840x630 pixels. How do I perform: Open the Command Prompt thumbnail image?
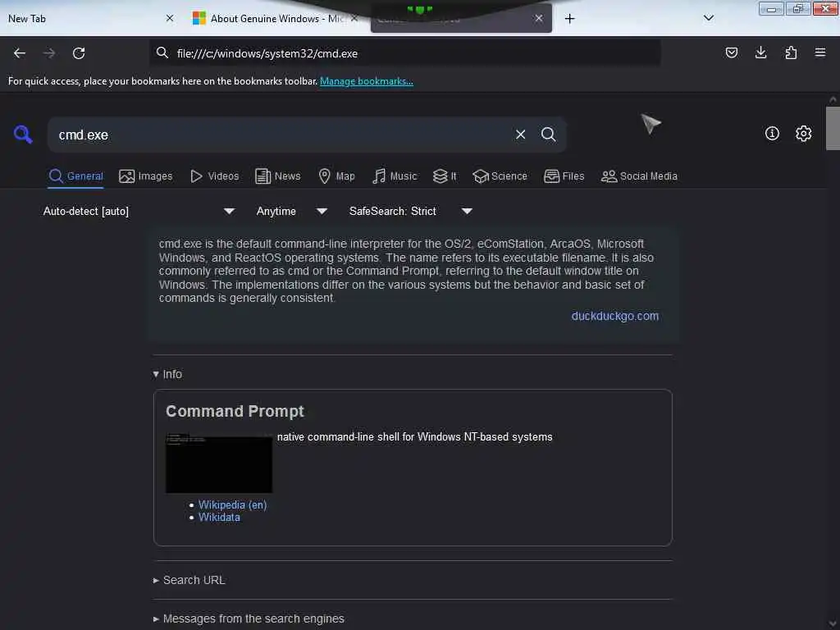218,463
